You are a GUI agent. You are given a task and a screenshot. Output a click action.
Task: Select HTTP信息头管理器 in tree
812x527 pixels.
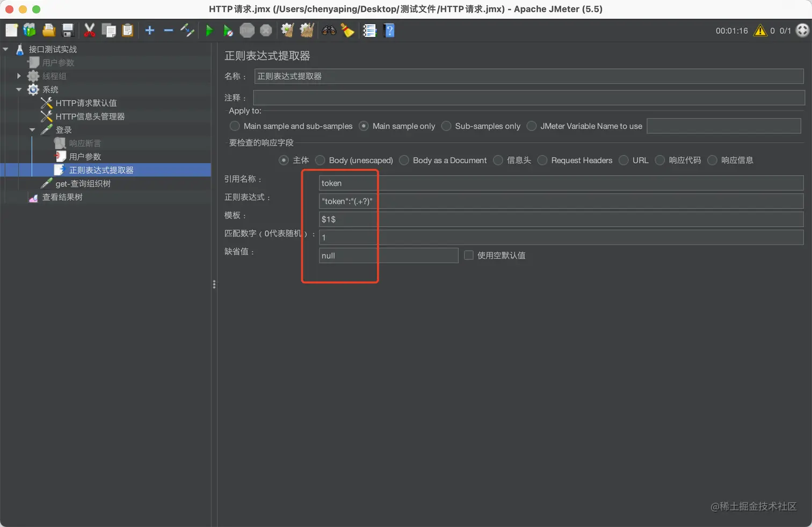(x=90, y=116)
